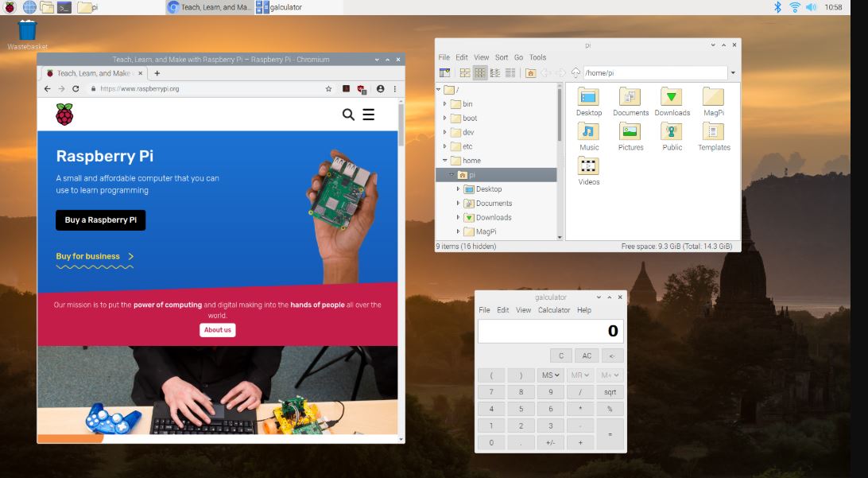Open the Home folder via toolbar icon
Image resolution: width=868 pixels, height=478 pixels.
click(530, 72)
